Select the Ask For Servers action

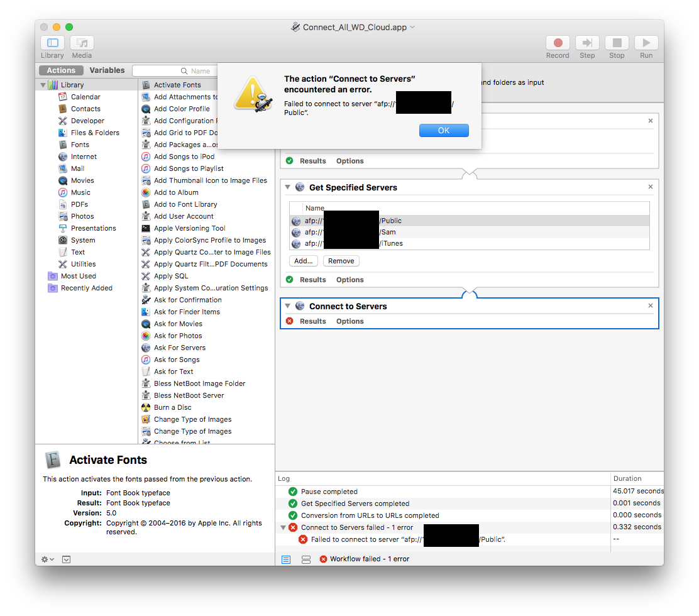pos(180,348)
